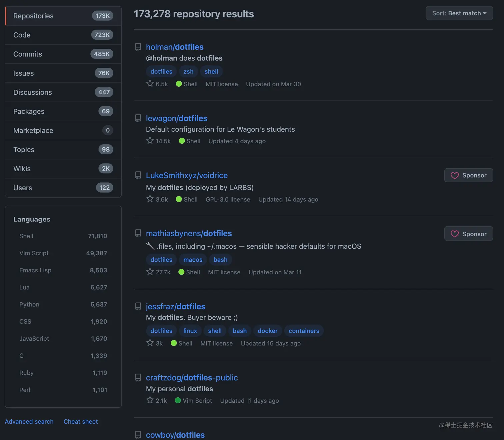This screenshot has height=440, width=504.
Task: Click the repo icon beside lewagon/dotfiles
Action: pyautogui.click(x=138, y=118)
